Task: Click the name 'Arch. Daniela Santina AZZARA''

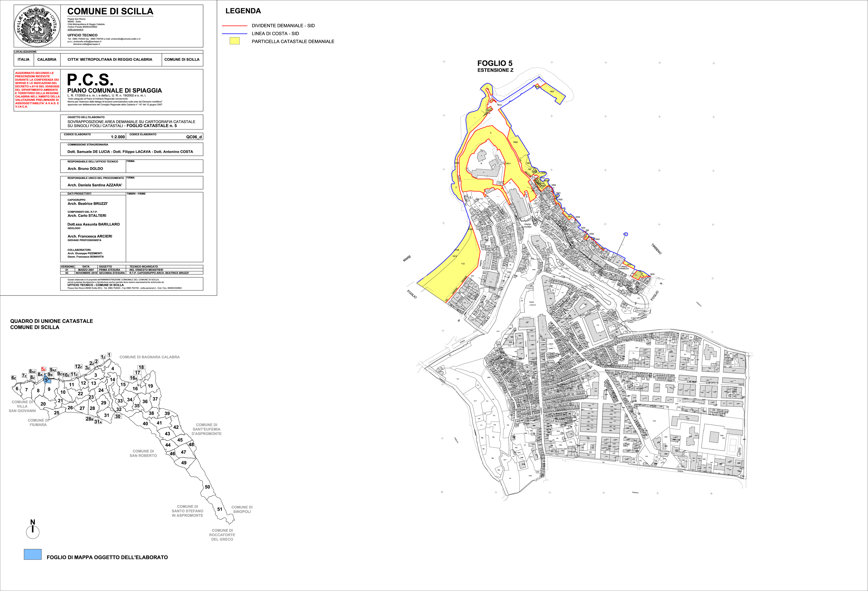Action: point(95,185)
